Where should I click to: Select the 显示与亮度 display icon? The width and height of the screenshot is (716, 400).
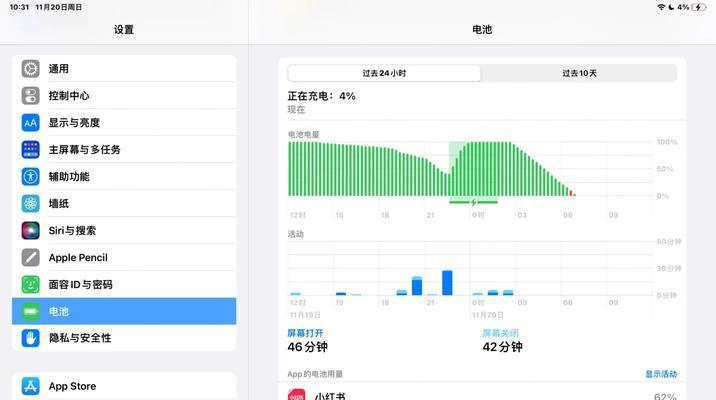[31, 122]
